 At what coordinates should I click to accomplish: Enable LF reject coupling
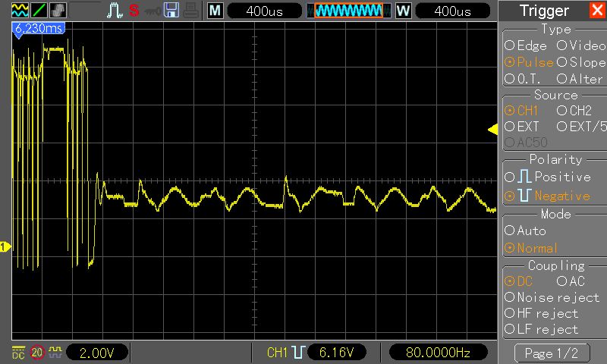[x=542, y=330]
